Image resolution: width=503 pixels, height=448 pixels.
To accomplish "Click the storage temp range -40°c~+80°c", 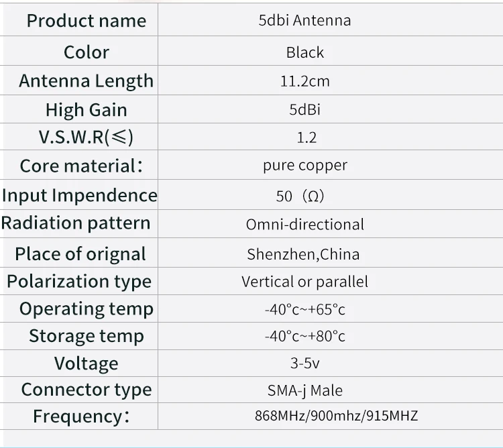I will [x=304, y=337].
